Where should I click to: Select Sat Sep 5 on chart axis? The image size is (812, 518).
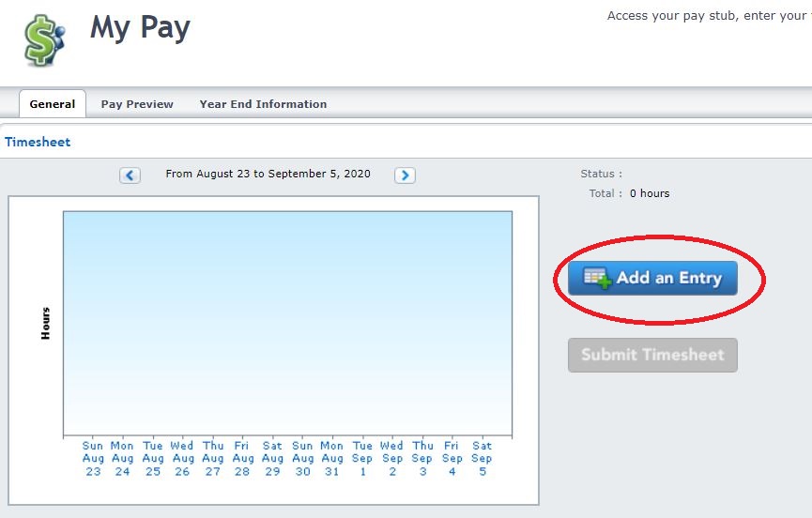(482, 459)
